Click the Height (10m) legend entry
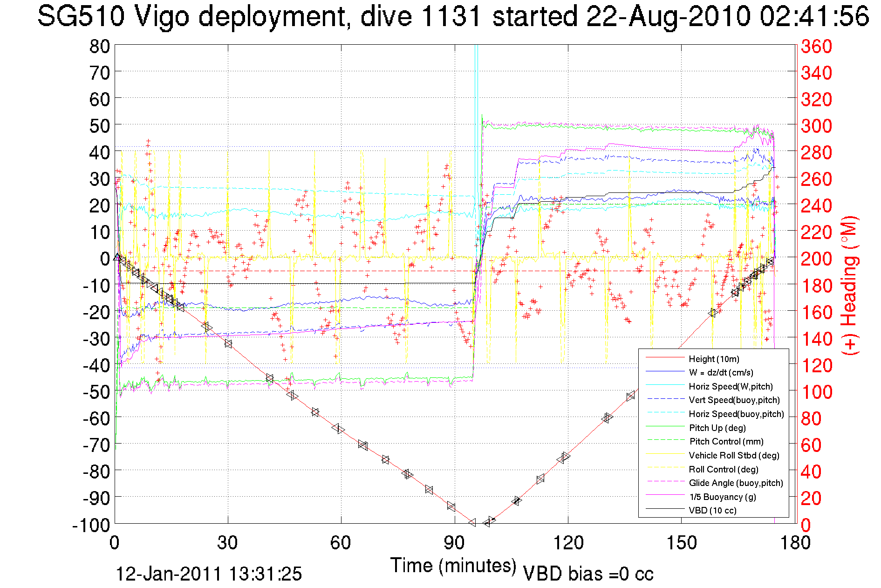The image size is (881, 588). click(713, 359)
